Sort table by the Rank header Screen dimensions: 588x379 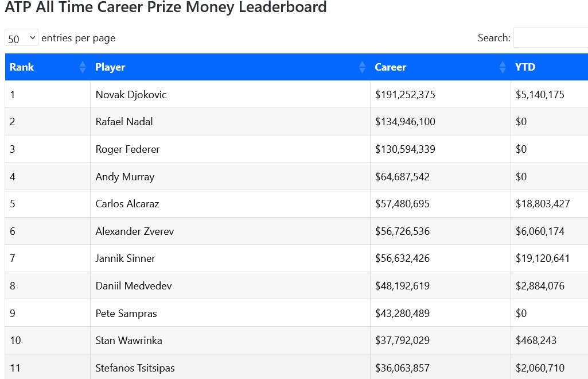tap(22, 67)
